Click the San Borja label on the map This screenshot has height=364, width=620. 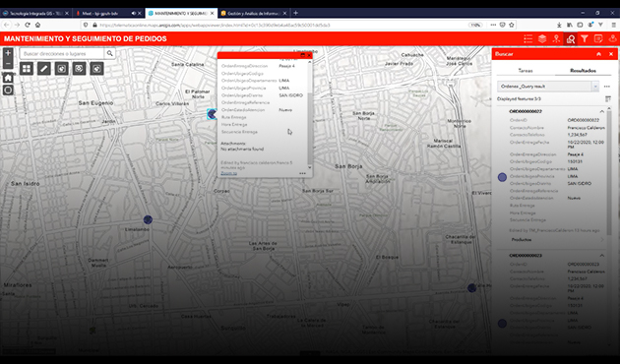[348, 166]
